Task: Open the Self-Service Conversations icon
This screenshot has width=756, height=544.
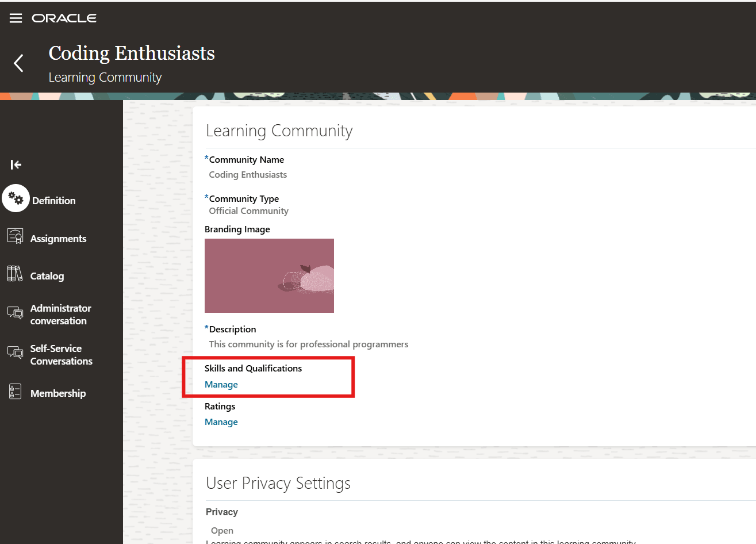Action: click(x=16, y=354)
